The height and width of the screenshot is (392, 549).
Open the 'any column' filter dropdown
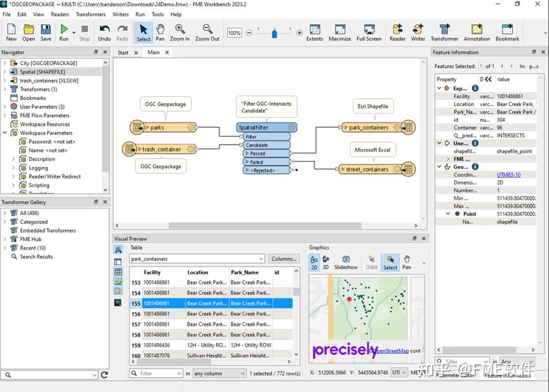(242, 374)
